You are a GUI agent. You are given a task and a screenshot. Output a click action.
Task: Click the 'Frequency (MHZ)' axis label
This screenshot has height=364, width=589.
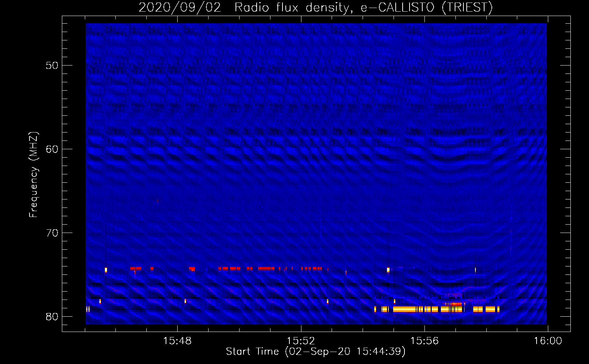33,175
